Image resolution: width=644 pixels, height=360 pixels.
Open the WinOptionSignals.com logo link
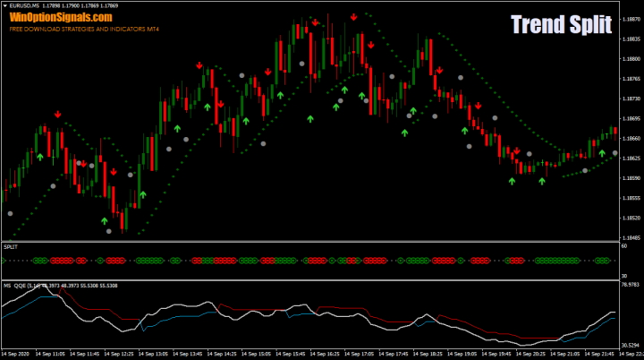tap(62, 17)
